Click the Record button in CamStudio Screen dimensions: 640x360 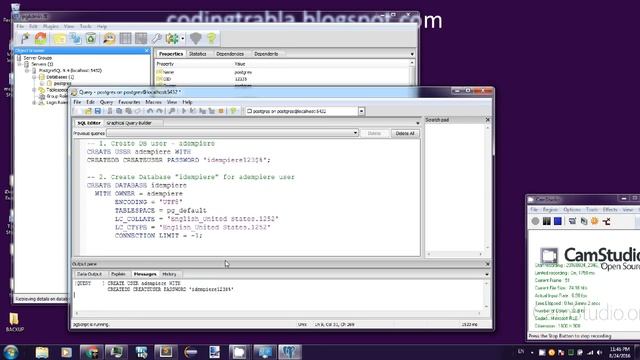click(536, 221)
